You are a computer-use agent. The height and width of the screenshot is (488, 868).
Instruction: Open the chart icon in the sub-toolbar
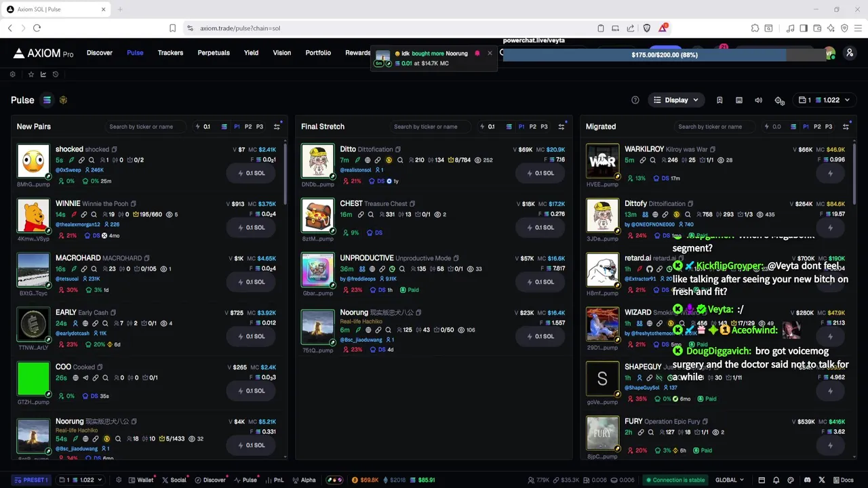43,75
